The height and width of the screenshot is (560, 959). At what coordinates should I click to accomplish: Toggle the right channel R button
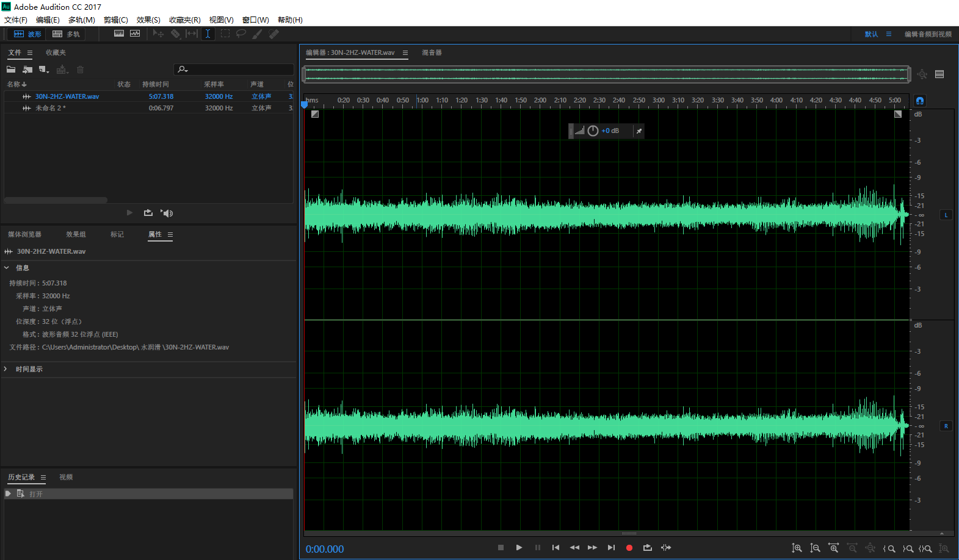point(946,426)
